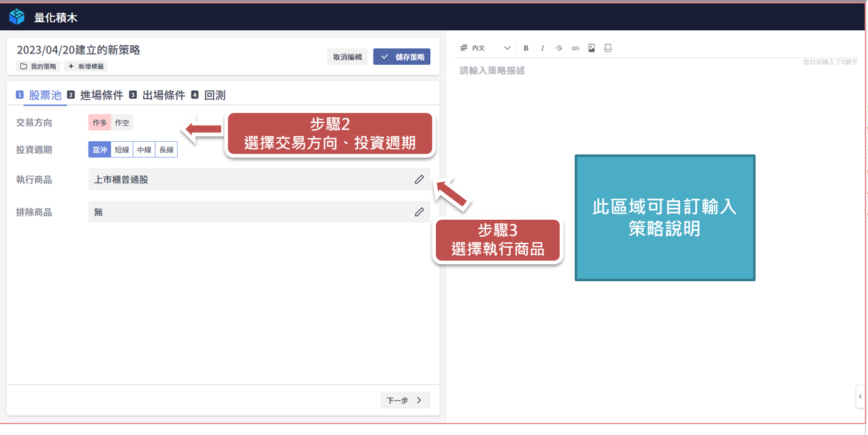Select 作空 trading direction
This screenshot has width=868, height=435.
pyautogui.click(x=122, y=123)
